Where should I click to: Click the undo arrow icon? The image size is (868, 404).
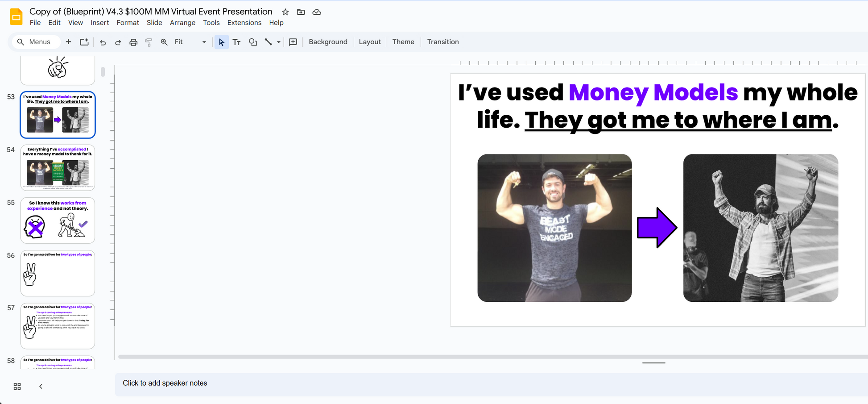103,42
